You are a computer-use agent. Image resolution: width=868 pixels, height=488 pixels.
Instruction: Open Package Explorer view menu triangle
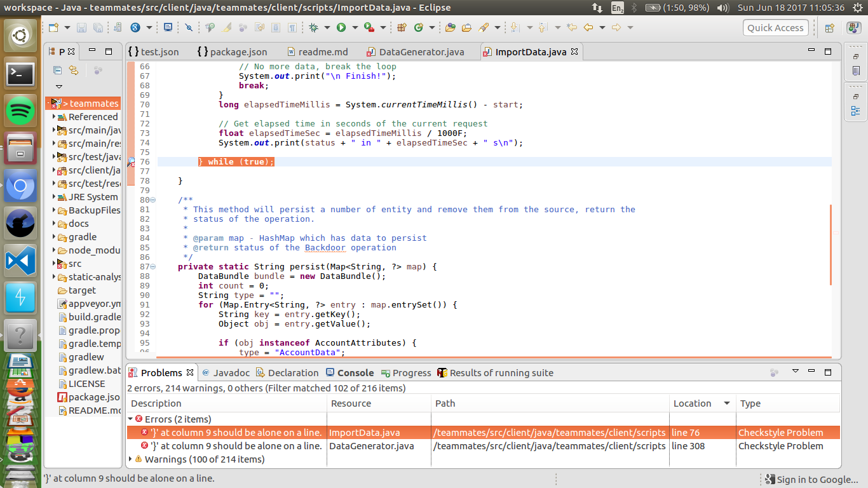tap(59, 86)
